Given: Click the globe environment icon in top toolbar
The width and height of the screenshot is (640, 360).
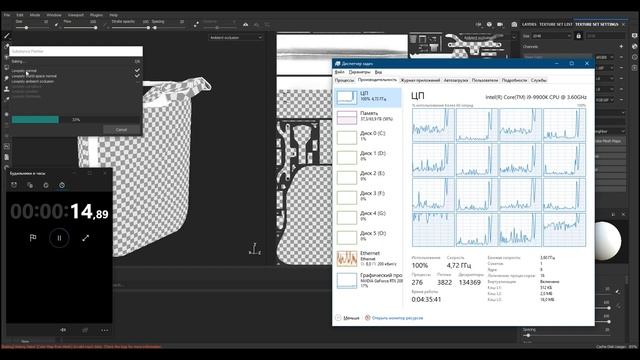Looking at the screenshot, I should pyautogui.click(x=489, y=24).
